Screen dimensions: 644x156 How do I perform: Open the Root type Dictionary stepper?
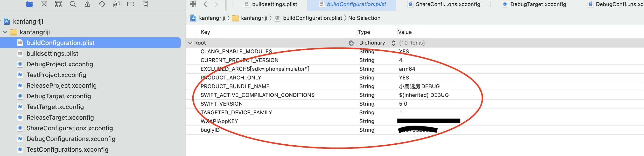[393, 43]
